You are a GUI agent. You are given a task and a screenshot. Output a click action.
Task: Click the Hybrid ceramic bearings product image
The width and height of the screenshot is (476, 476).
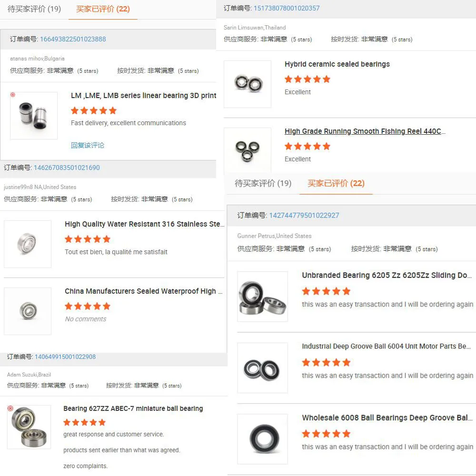(x=248, y=84)
